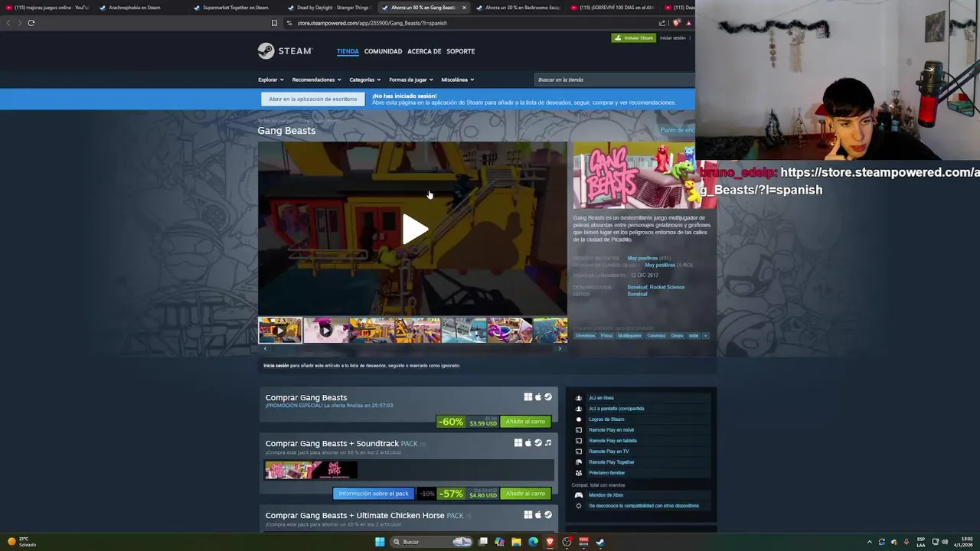
Task: Click the SteamOS icon for Comprar Gang Beasts
Action: 547,397
